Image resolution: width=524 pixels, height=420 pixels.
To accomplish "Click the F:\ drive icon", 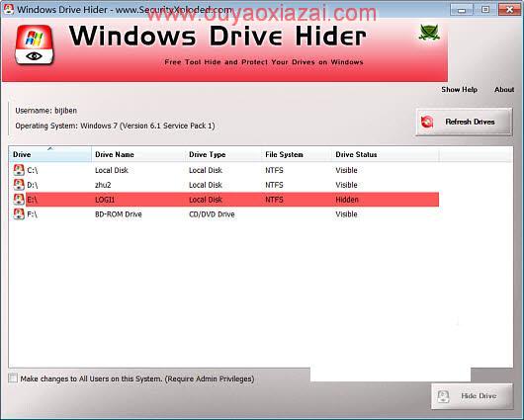I will click(19, 214).
